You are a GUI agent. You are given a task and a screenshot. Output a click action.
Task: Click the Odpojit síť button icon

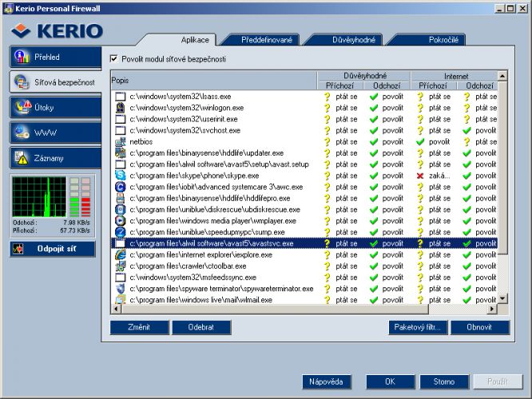(18, 249)
